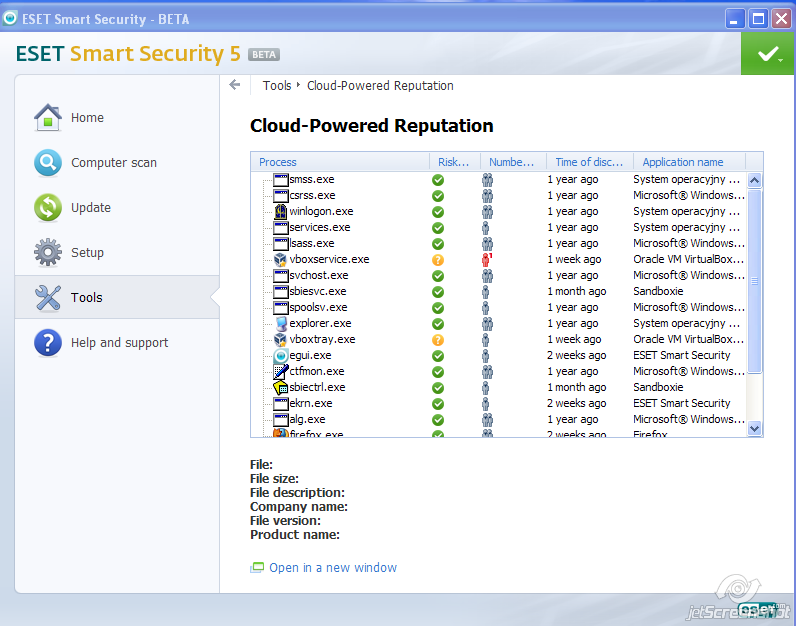Click single user icon for sbiesvc.exe
Screen dimensions: 796x626
tap(486, 291)
